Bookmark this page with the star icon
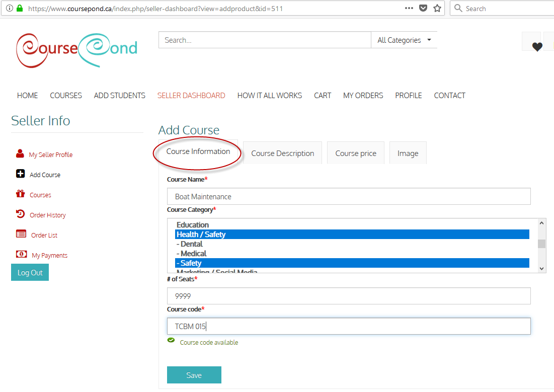This screenshot has width=554, height=392. 437,9
